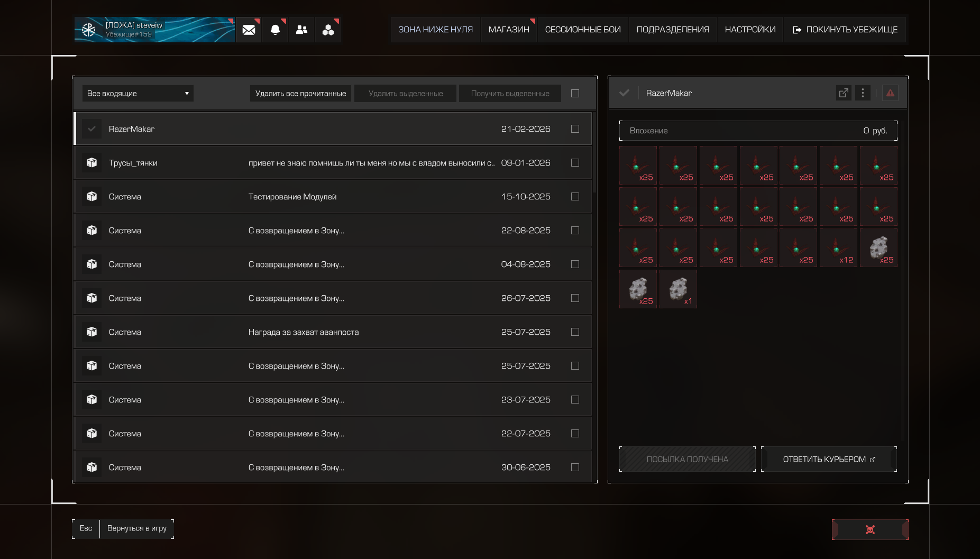Expand the Все входящие filter dropdown
Viewport: 980px width, 559px height.
point(138,94)
